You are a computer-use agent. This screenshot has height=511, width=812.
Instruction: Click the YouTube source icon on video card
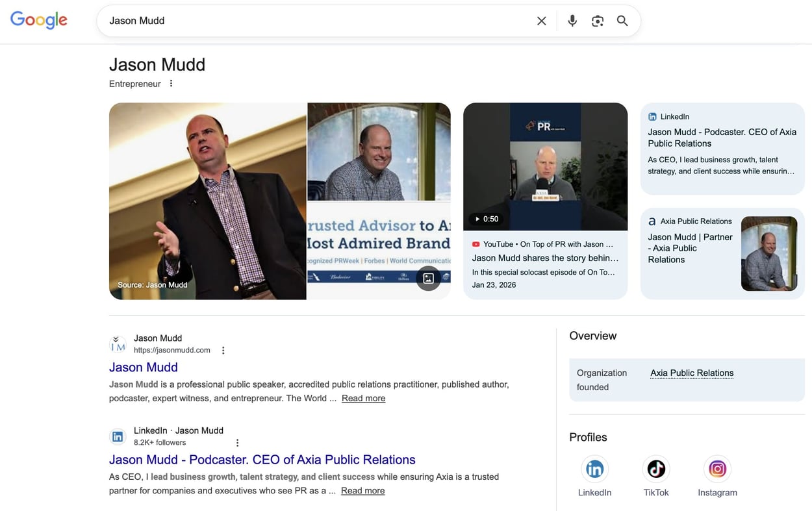[x=476, y=244]
